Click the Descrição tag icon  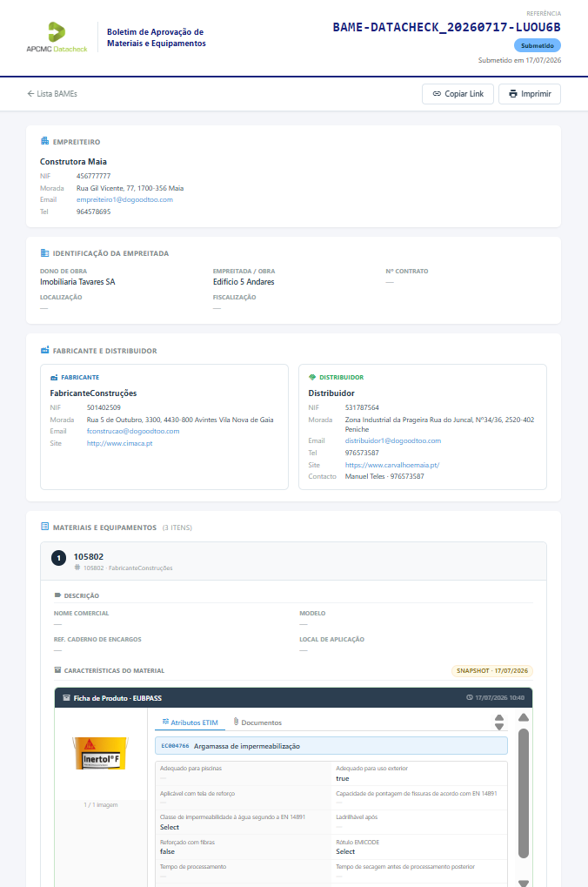tap(57, 595)
